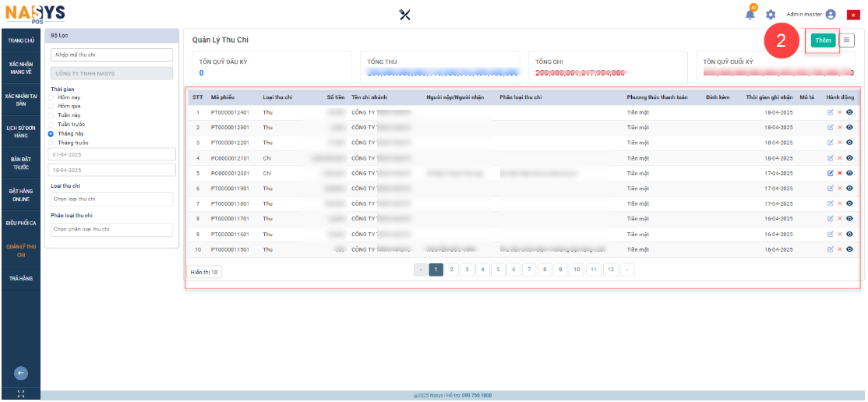Go to the Trả hàng menu item
Viewport: 868px width, 402px height.
pyautogui.click(x=20, y=278)
